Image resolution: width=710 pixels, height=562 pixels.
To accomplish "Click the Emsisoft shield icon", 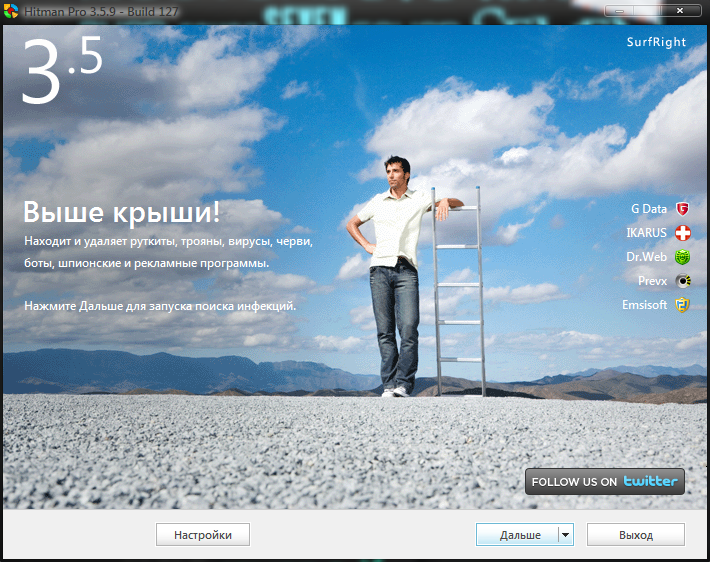I will (682, 305).
